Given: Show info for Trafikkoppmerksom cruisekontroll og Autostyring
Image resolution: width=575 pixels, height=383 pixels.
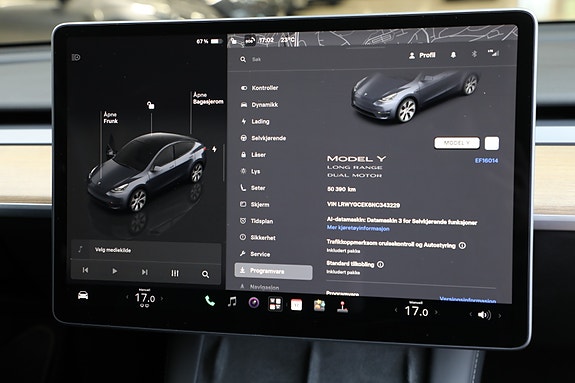Looking at the screenshot, I should click(x=462, y=245).
